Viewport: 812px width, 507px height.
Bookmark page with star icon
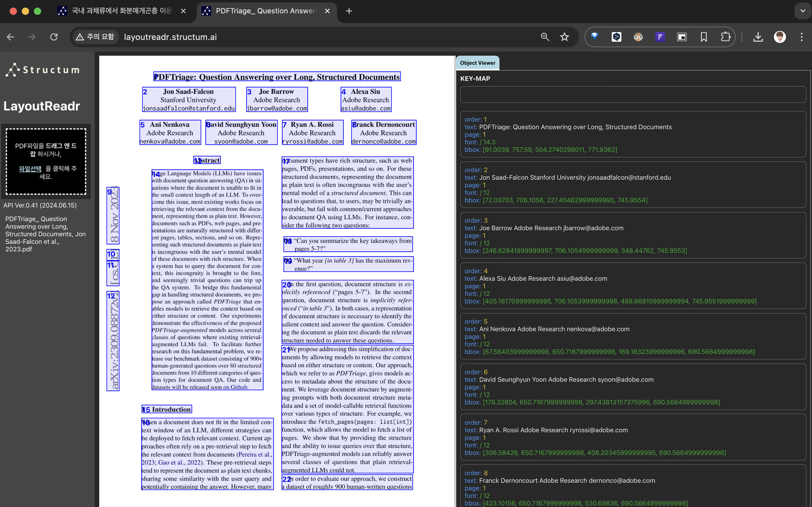click(x=564, y=37)
